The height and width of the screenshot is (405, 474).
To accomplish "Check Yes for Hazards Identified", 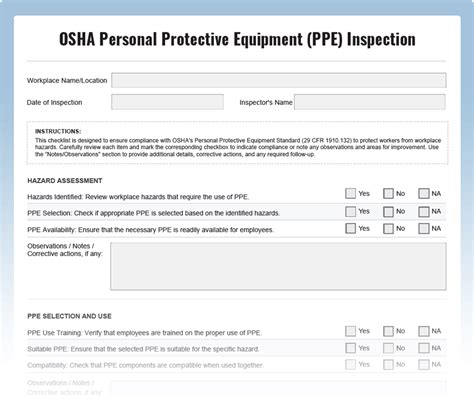I will point(350,193).
